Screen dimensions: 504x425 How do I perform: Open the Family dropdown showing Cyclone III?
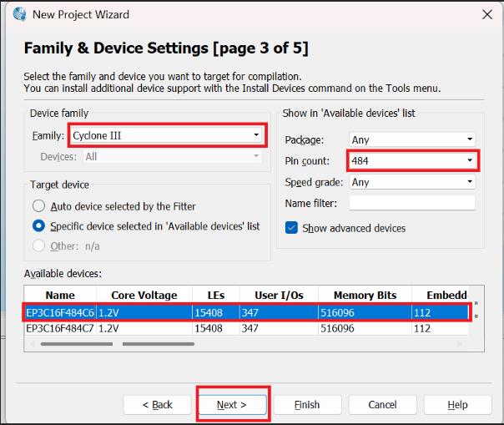[167, 135]
